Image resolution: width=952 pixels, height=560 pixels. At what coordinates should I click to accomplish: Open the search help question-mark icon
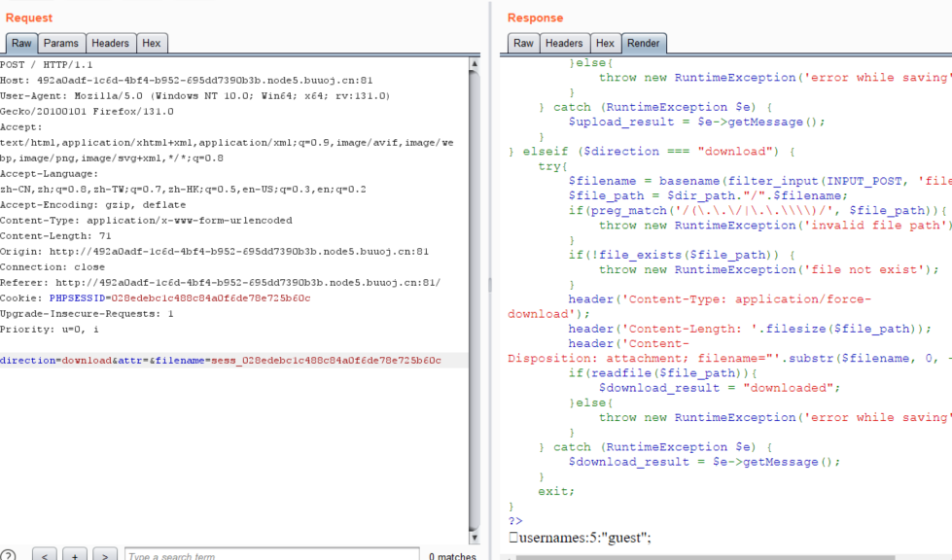(x=8, y=556)
